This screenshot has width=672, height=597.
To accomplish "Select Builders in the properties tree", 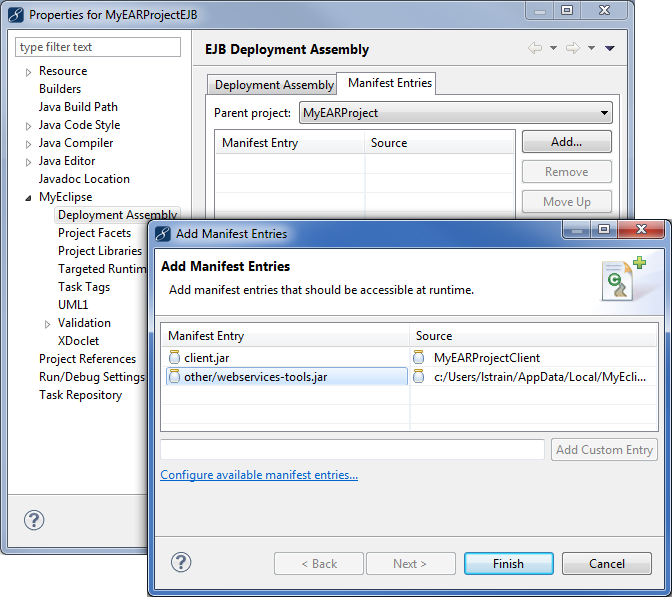I will (x=60, y=89).
